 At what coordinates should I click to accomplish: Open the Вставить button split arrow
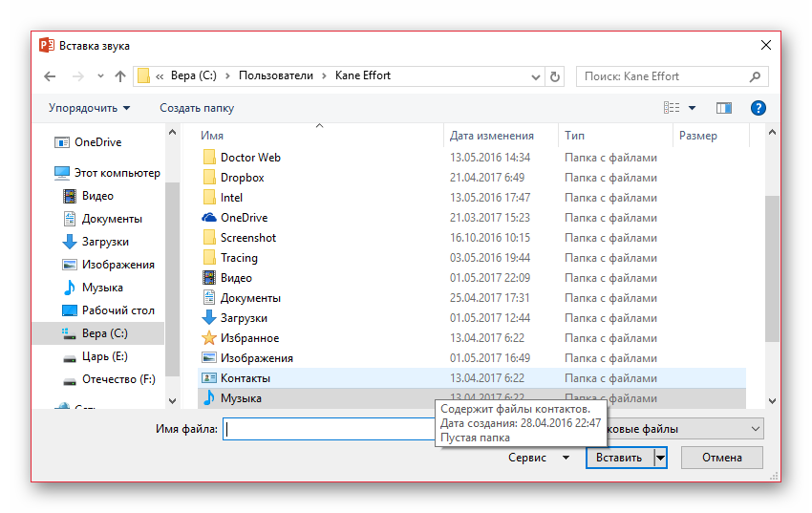659,458
